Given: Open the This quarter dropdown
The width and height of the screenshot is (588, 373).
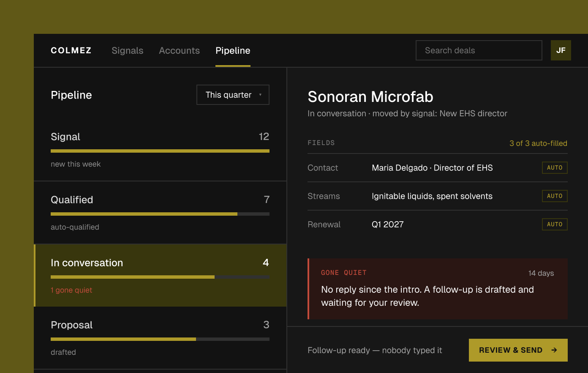Looking at the screenshot, I should 233,95.
